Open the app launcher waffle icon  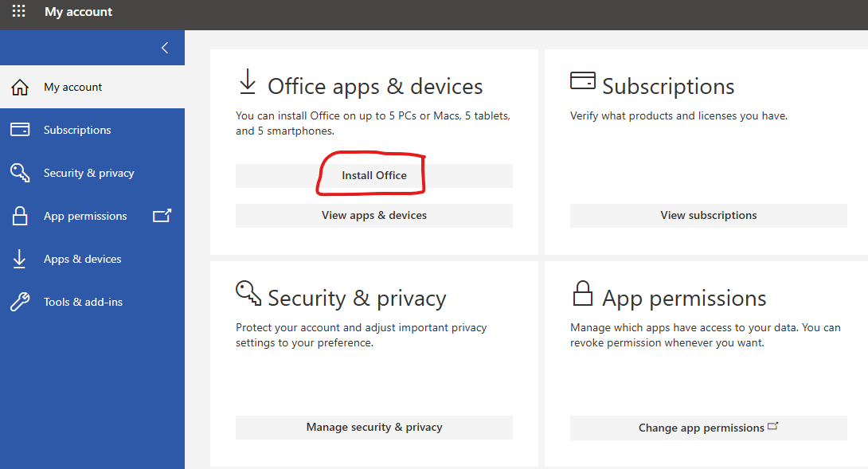point(19,11)
